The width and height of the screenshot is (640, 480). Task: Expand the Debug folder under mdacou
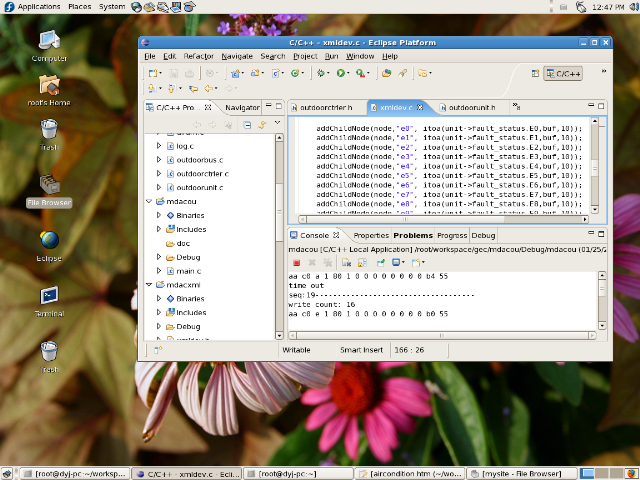click(158, 257)
